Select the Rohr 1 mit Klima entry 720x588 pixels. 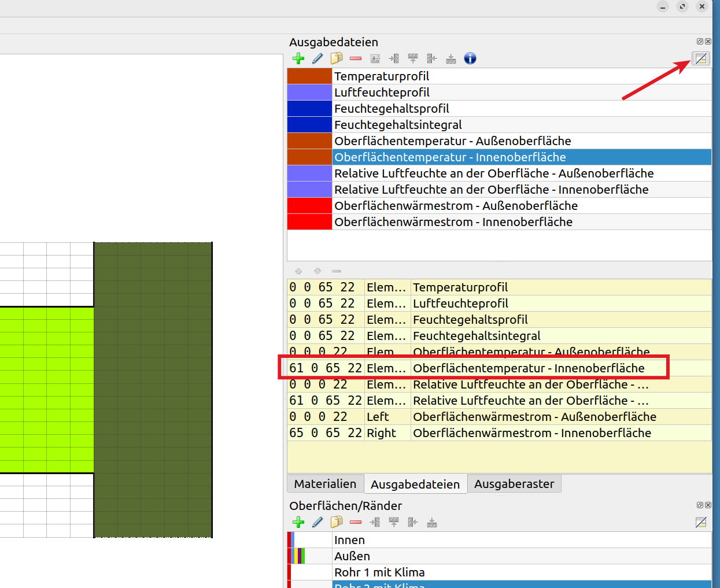(499, 572)
